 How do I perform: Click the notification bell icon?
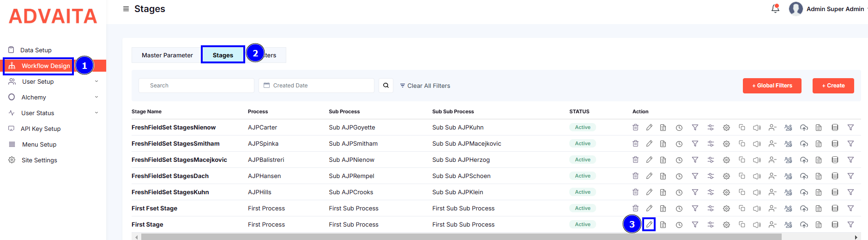pyautogui.click(x=775, y=9)
